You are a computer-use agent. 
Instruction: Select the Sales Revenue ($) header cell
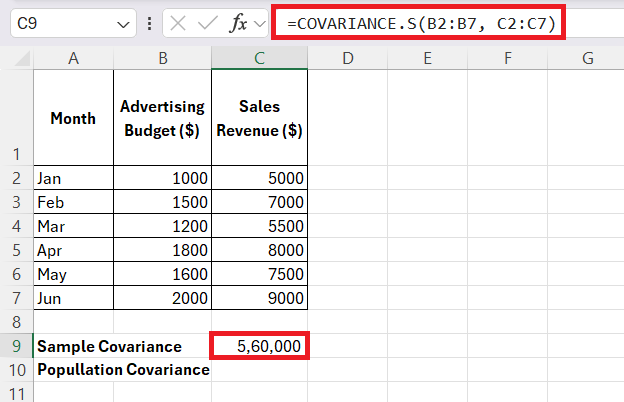259,118
